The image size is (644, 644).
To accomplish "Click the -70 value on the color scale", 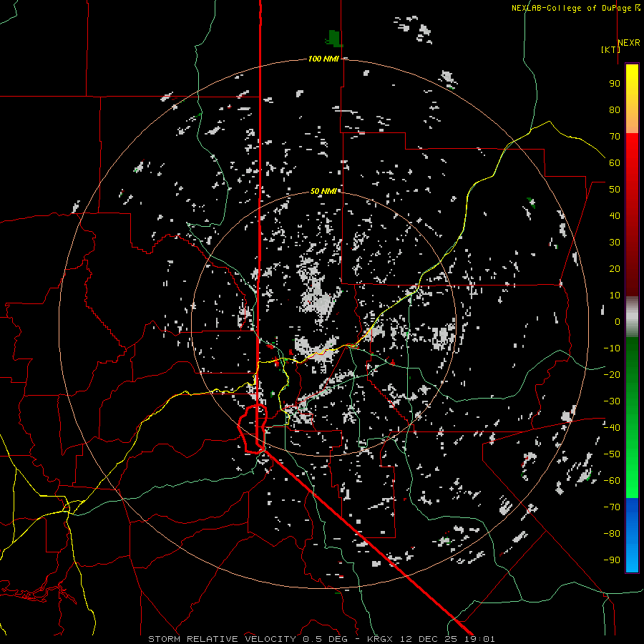I will [x=612, y=507].
